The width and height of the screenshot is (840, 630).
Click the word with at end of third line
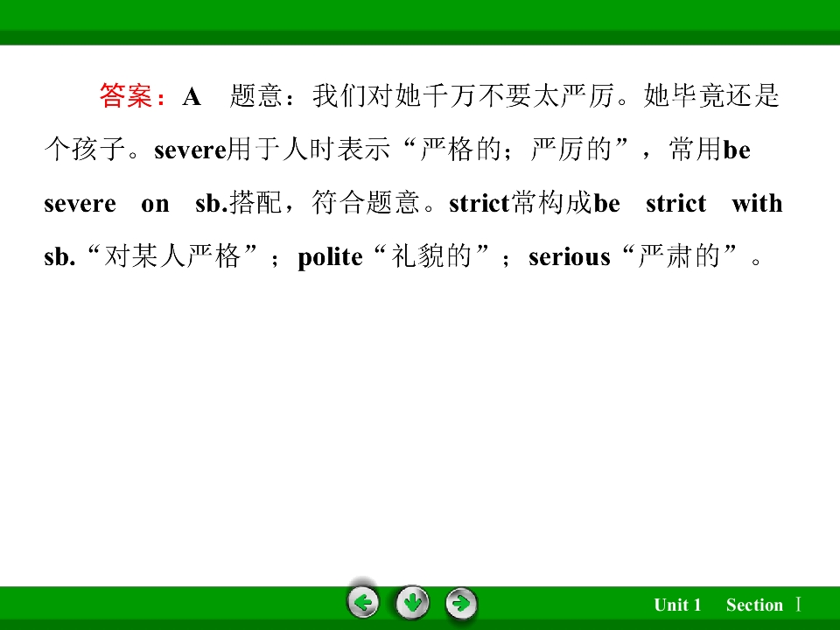click(x=757, y=203)
